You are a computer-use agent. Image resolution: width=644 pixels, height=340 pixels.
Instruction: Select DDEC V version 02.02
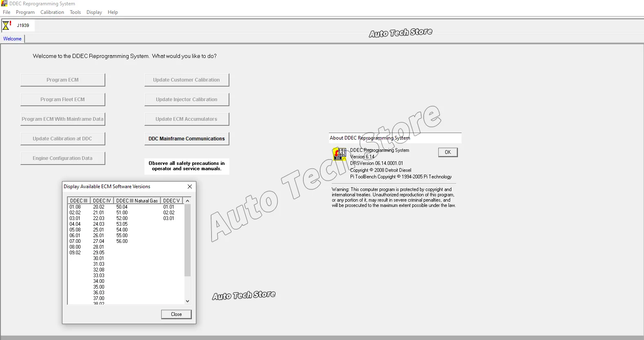tap(169, 213)
